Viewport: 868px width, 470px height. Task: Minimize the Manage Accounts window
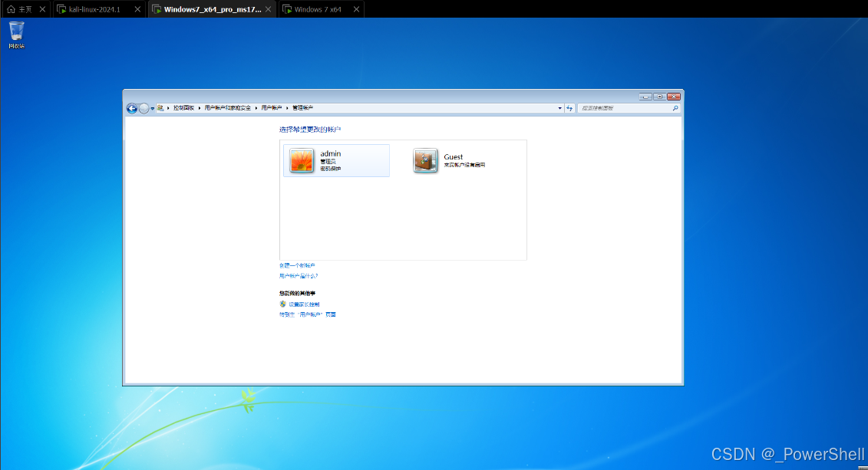pos(645,97)
